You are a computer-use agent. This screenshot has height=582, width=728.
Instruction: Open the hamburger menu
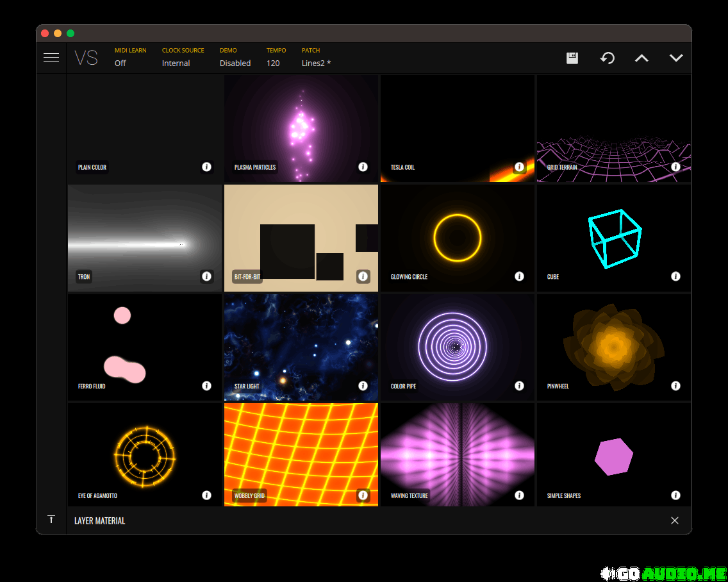pyautogui.click(x=51, y=58)
